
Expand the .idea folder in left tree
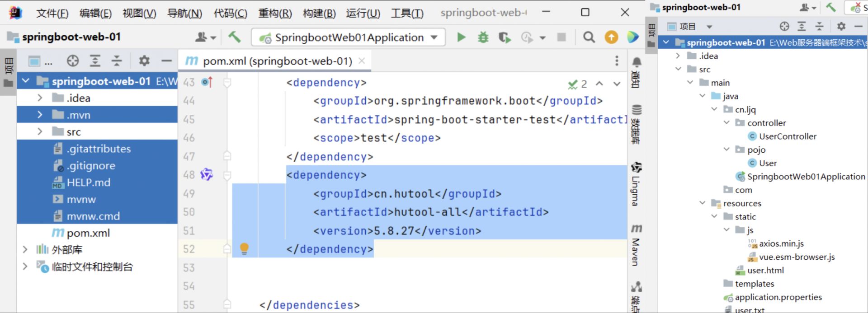coord(40,98)
